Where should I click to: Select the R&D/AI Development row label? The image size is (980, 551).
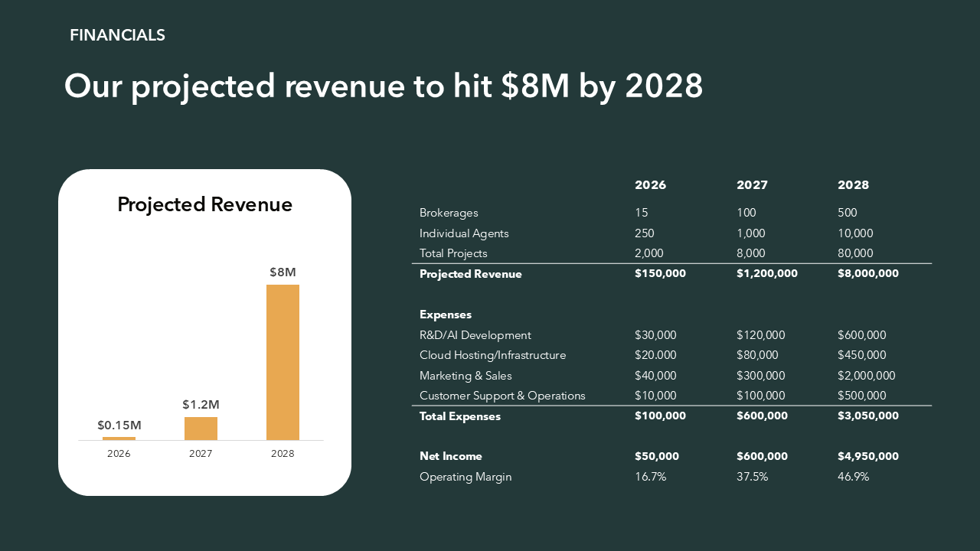click(475, 335)
